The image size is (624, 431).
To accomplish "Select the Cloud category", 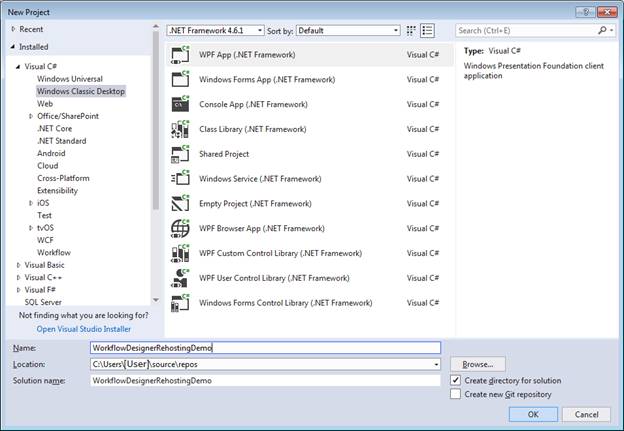I will [x=48, y=166].
